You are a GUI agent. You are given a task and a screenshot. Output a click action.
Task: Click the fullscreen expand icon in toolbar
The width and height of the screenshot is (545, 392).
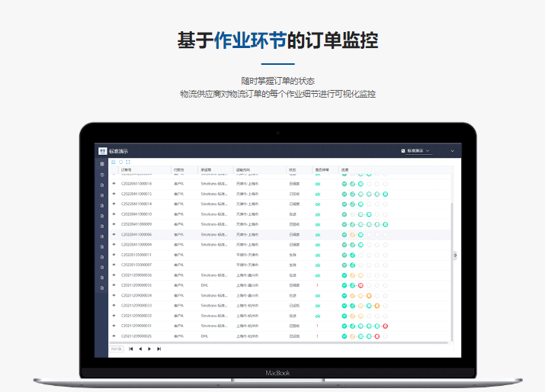127,162
